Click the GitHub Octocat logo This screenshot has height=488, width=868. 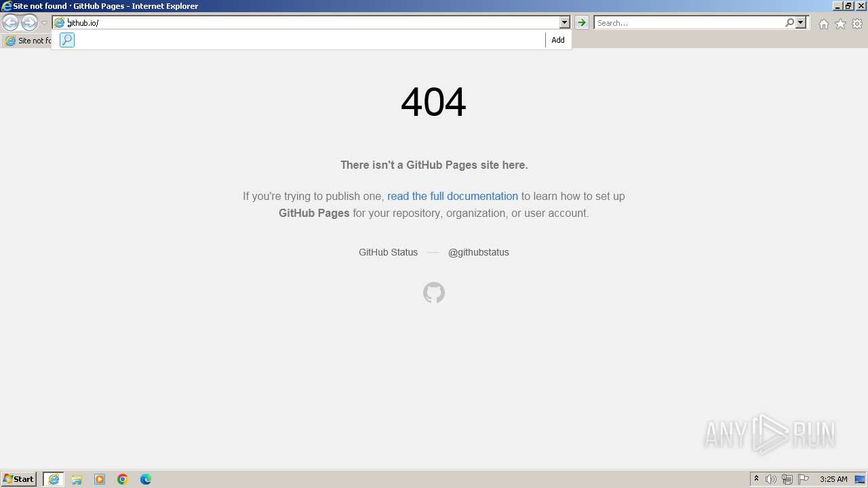point(434,293)
